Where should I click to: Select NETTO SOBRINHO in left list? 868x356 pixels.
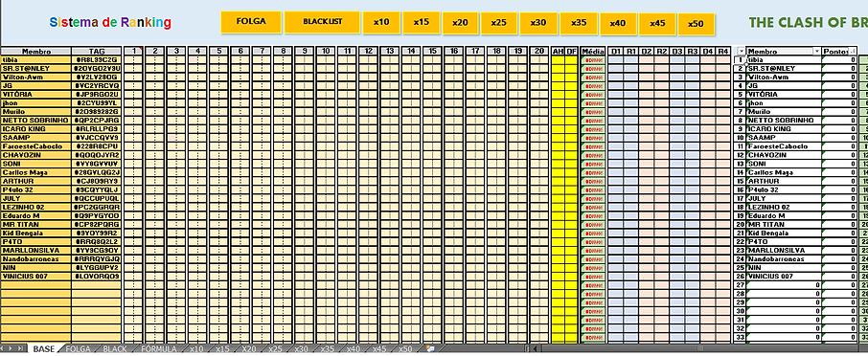36,120
